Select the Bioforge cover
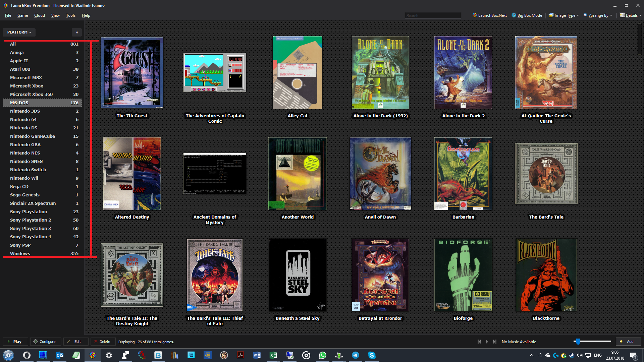The height and width of the screenshot is (362, 644). point(463,275)
